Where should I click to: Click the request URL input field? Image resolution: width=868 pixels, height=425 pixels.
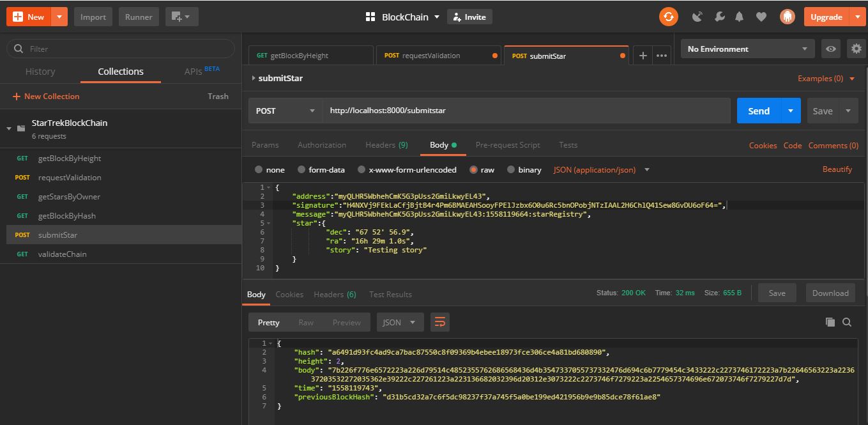526,111
